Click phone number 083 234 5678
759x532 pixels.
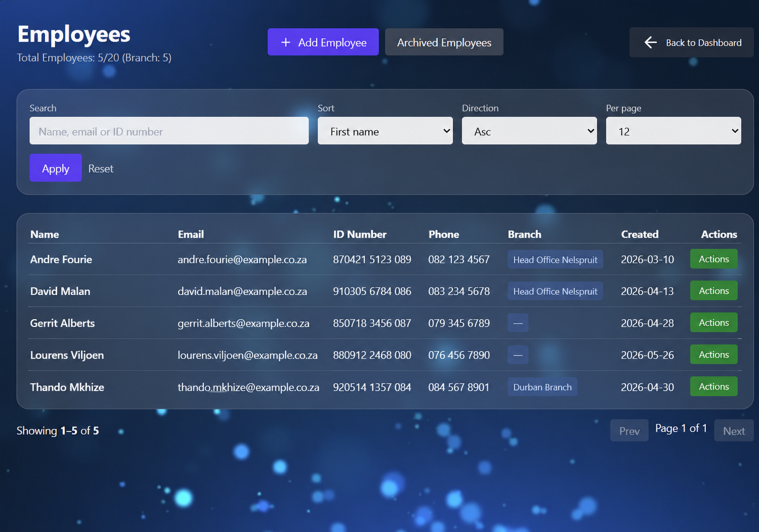coord(459,291)
